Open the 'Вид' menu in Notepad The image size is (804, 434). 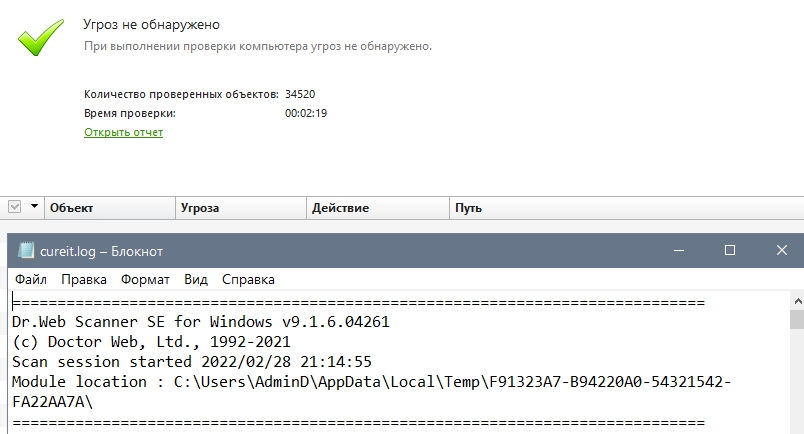[x=196, y=280]
